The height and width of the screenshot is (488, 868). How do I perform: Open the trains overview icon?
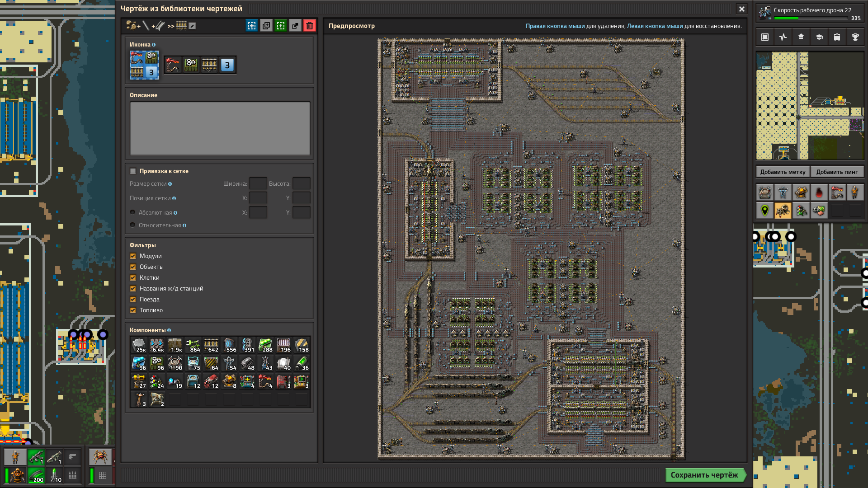[837, 37]
